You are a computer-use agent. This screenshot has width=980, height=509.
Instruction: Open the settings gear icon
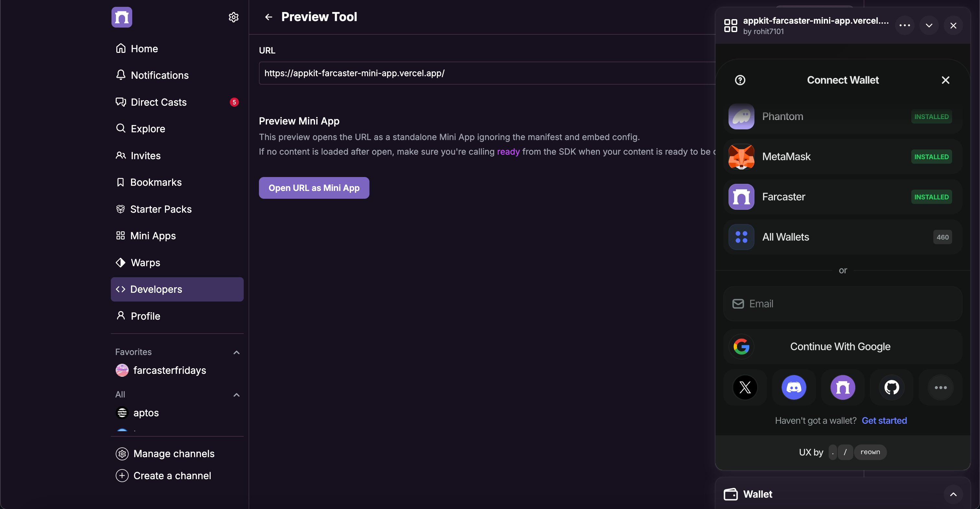click(x=233, y=17)
